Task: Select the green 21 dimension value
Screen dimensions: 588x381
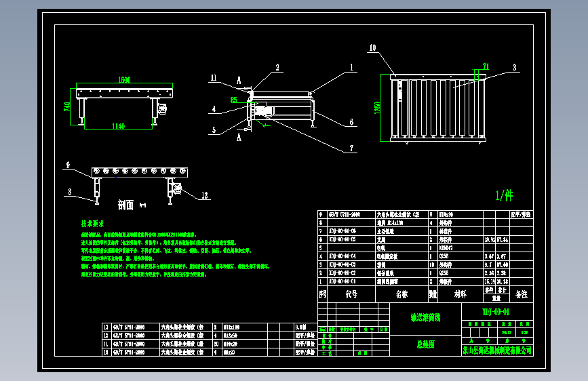Action: [486, 66]
